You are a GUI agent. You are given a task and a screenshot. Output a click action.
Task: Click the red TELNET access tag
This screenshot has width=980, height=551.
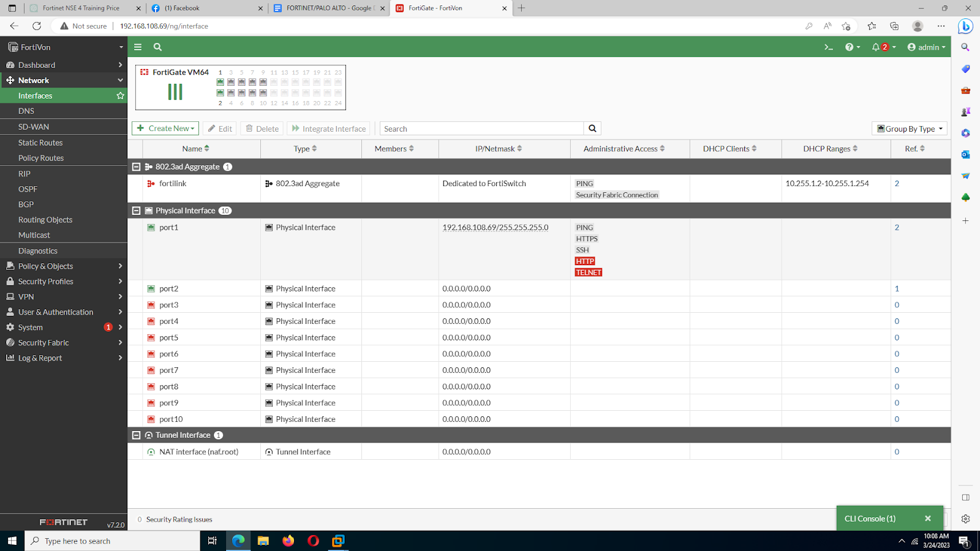tap(589, 272)
